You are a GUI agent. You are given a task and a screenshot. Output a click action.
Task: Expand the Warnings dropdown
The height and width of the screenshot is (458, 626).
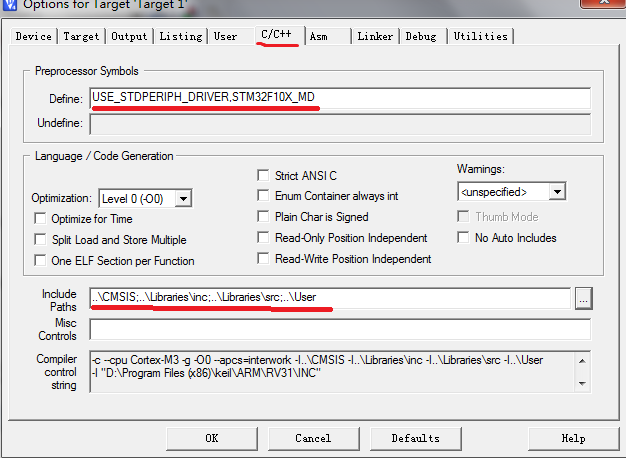pos(557,191)
